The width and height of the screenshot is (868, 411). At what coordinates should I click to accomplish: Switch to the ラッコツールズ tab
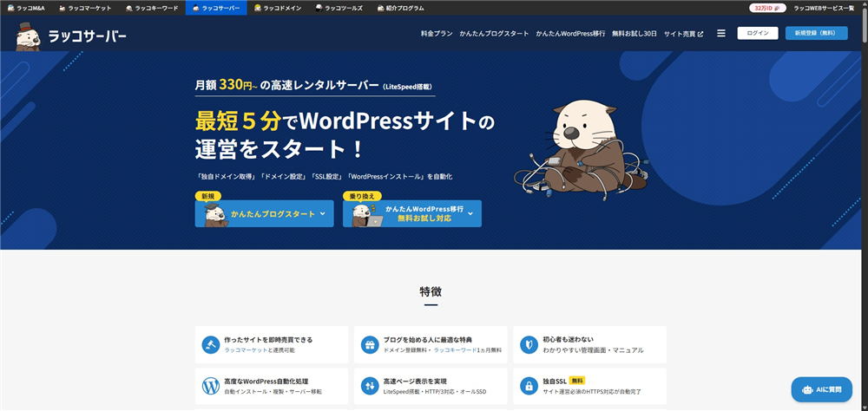pyautogui.click(x=339, y=8)
